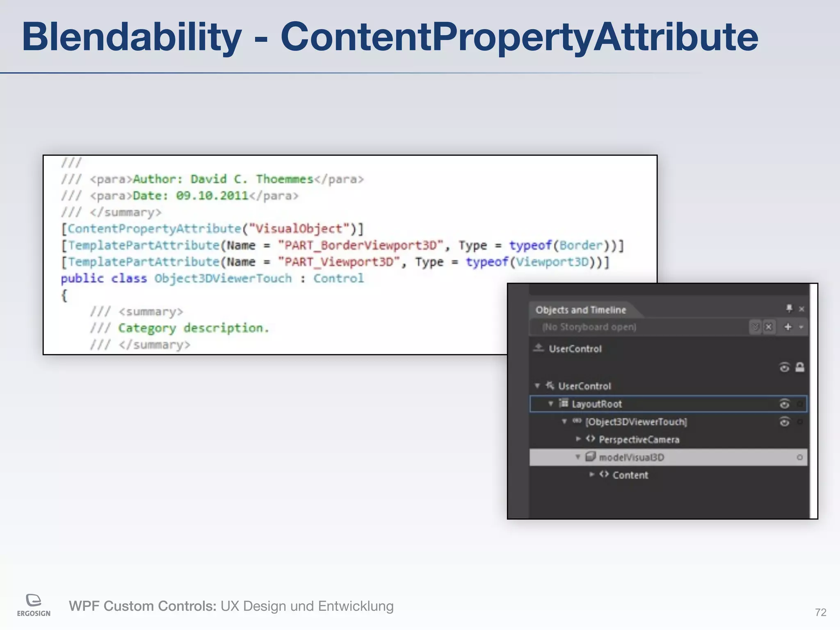The height and width of the screenshot is (630, 840).
Task: Click the Control base class in code
Action: (x=338, y=278)
